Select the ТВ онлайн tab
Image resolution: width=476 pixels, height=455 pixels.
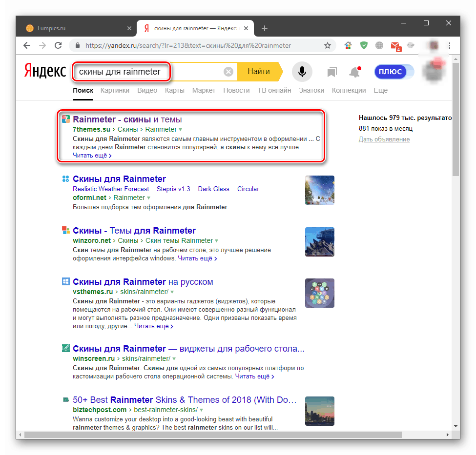coord(274,90)
